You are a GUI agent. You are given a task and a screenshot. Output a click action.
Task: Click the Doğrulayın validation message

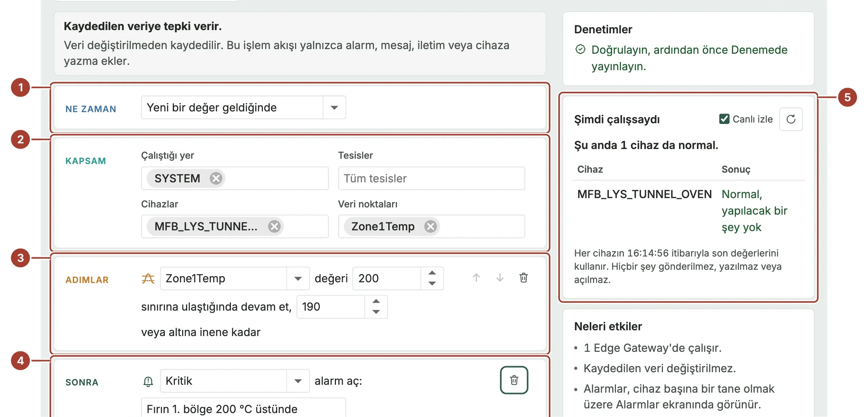[x=689, y=58]
